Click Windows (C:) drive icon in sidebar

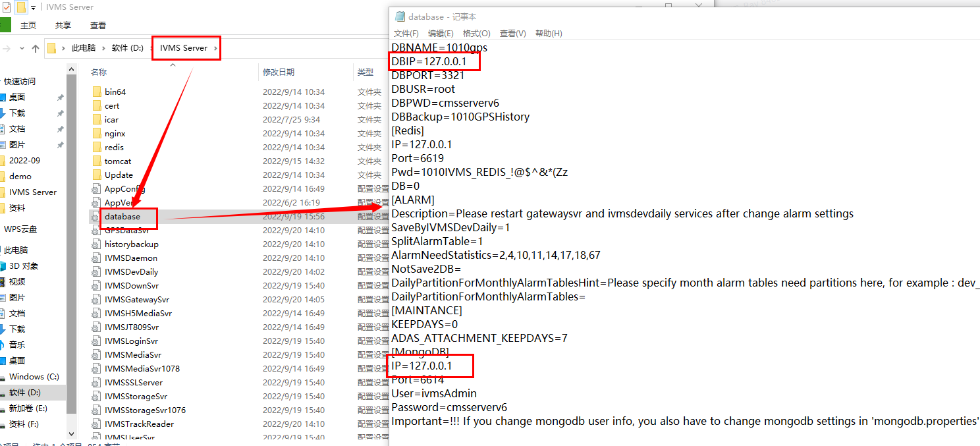coord(3,377)
